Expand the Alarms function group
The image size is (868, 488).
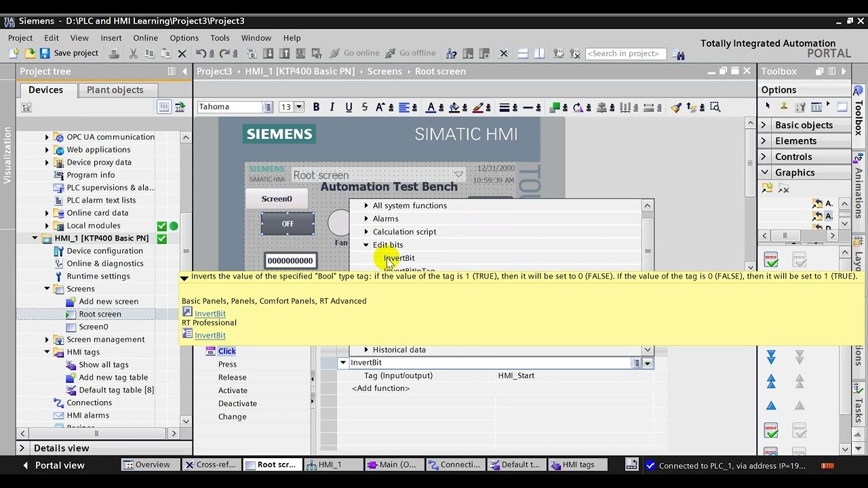pos(366,218)
